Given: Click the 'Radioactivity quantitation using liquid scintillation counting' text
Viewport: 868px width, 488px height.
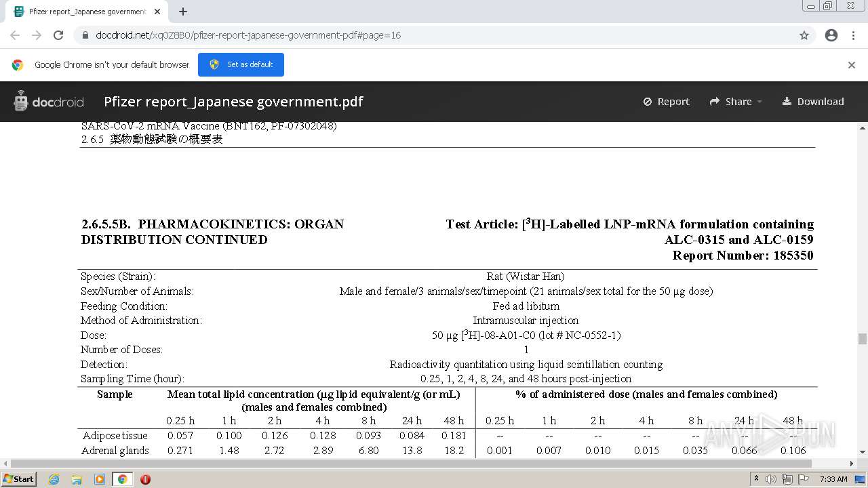Looking at the screenshot, I should pyautogui.click(x=526, y=365).
